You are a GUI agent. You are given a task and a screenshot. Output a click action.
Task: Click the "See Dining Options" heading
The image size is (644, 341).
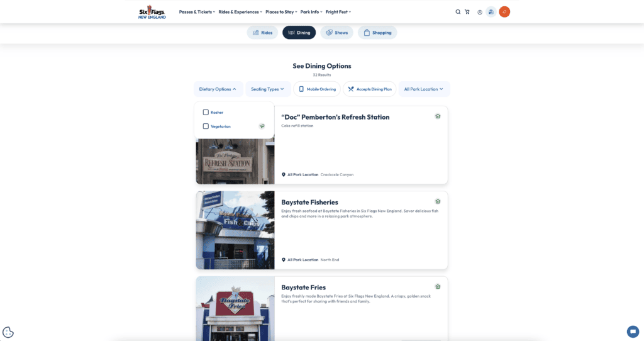322,65
